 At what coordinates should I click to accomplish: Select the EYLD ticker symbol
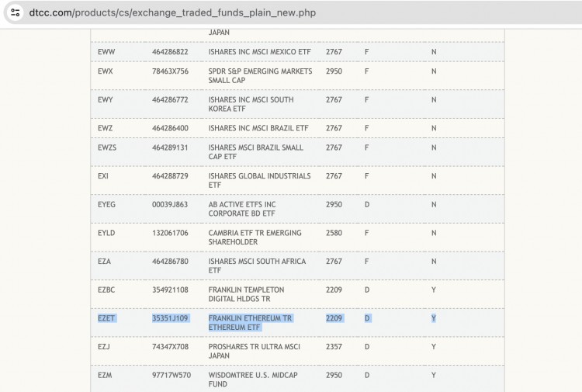(106, 233)
